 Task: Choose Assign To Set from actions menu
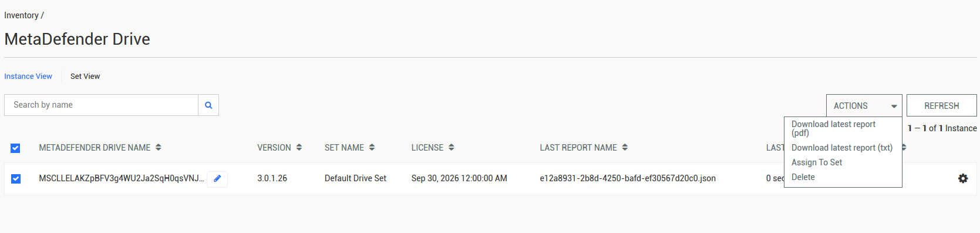[x=816, y=162]
